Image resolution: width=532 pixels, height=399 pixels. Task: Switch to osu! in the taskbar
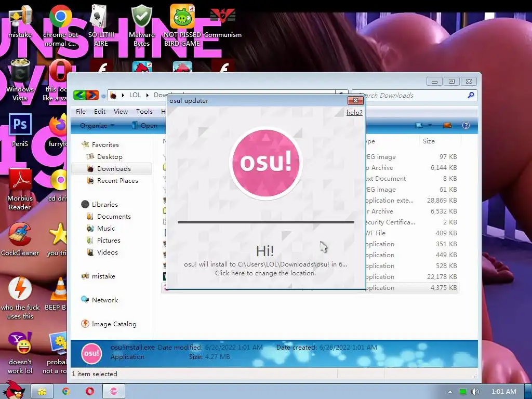pyautogui.click(x=114, y=392)
